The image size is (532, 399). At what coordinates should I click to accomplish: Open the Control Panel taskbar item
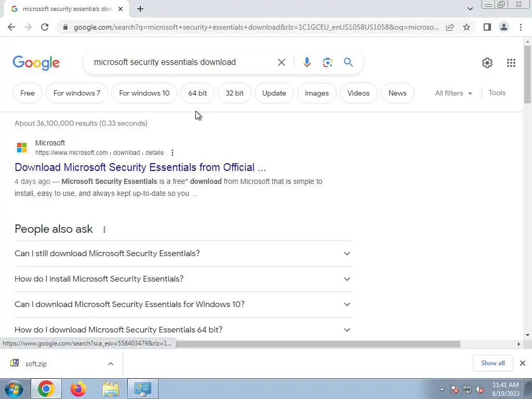coord(143,389)
